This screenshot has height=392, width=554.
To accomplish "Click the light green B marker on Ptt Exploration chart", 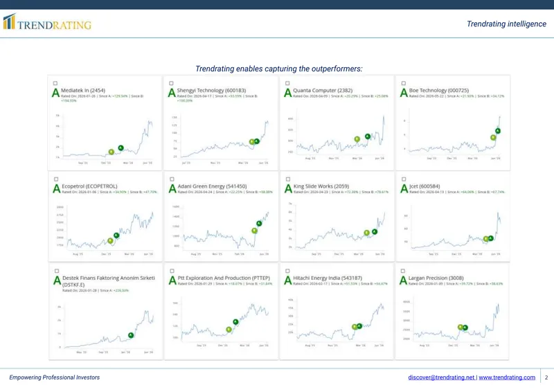I will coord(229,330).
